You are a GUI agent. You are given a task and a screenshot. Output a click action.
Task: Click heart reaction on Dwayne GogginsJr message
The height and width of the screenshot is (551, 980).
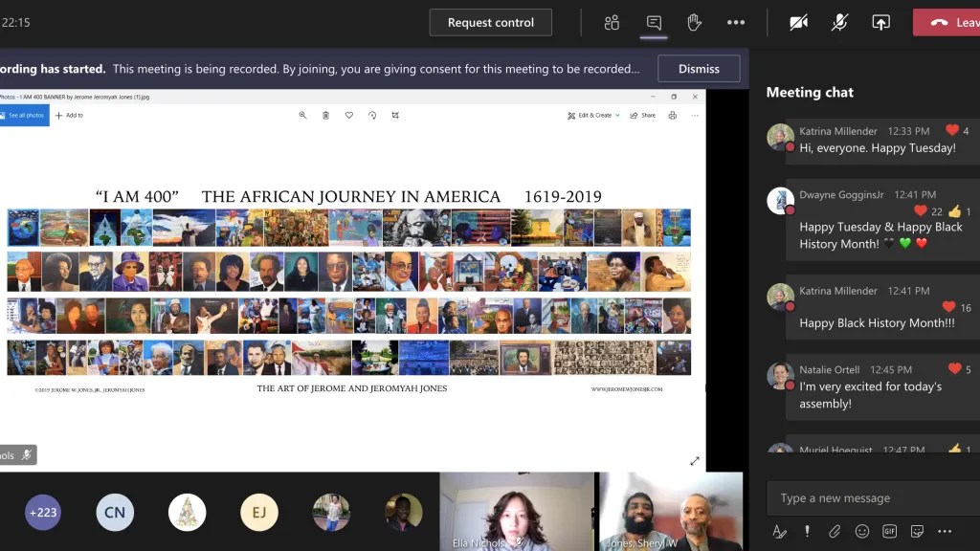[920, 211]
